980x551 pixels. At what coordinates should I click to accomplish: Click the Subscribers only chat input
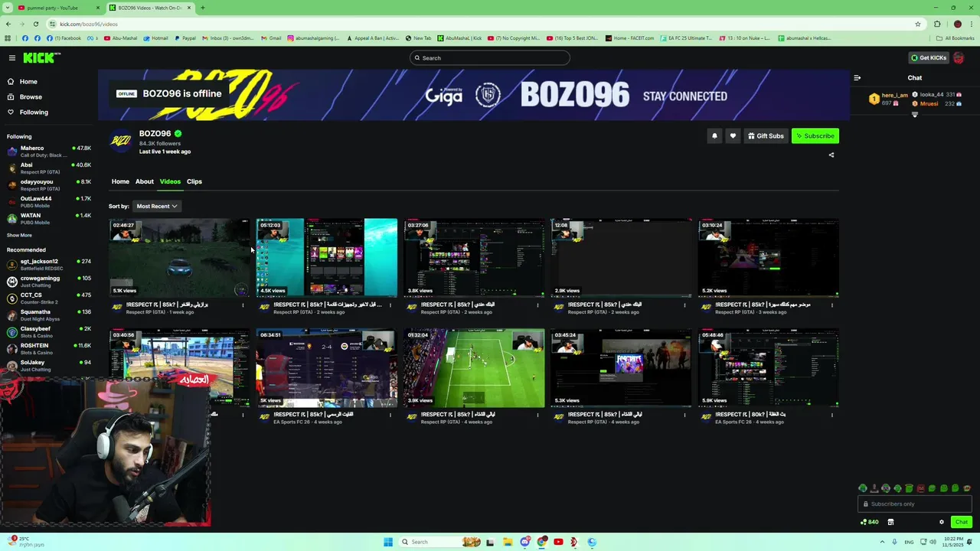click(x=915, y=504)
